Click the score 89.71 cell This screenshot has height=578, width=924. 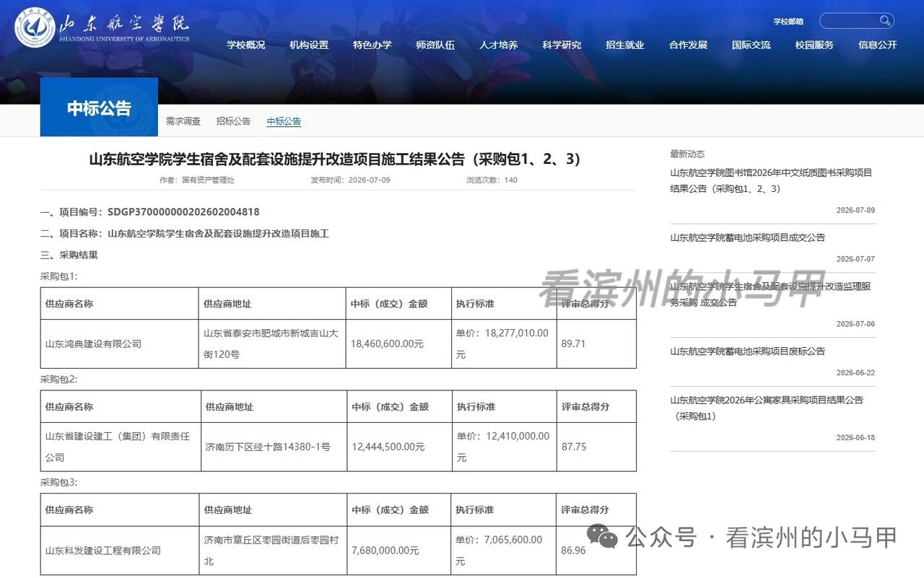click(x=596, y=343)
